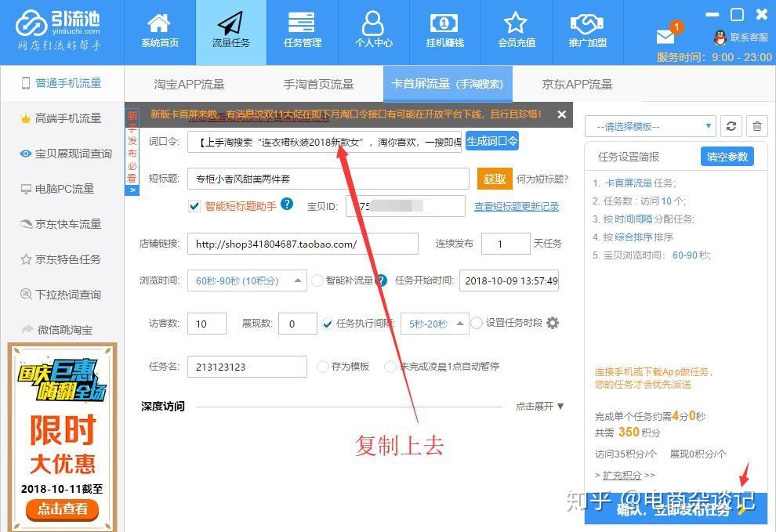Click the template delete trash icon
This screenshot has height=532, width=776.
(x=756, y=125)
